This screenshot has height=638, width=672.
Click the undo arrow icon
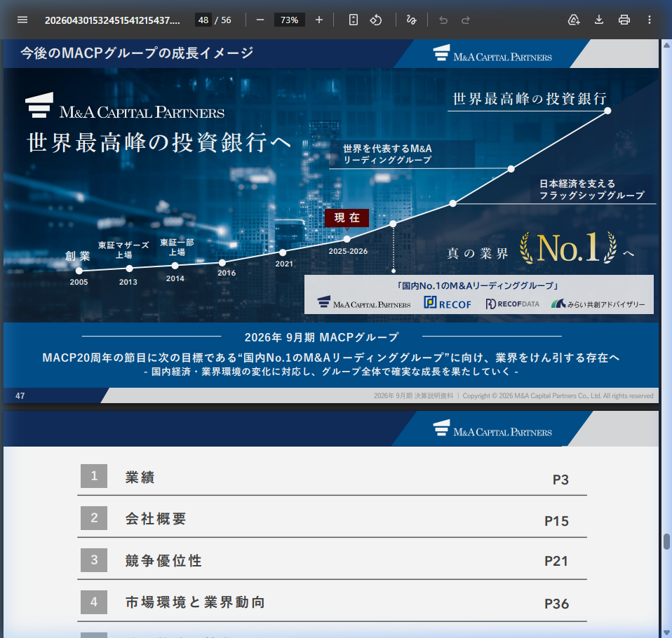point(443,20)
